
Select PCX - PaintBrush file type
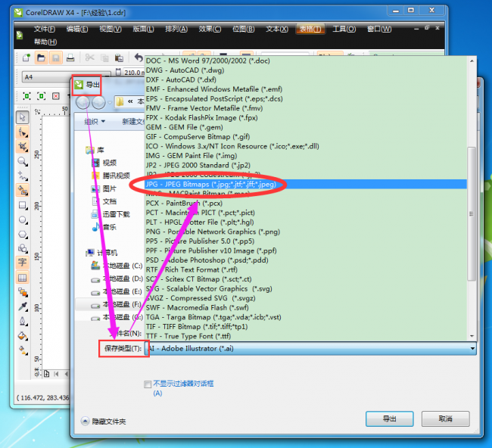coord(306,203)
